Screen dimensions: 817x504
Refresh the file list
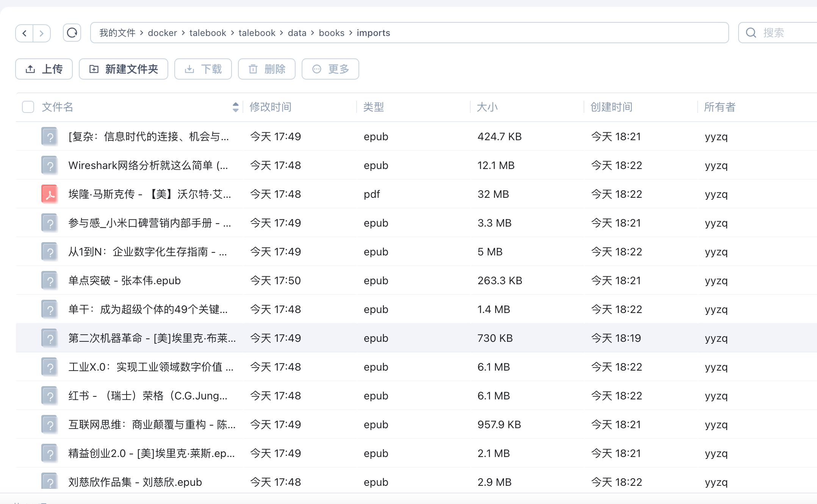click(72, 33)
